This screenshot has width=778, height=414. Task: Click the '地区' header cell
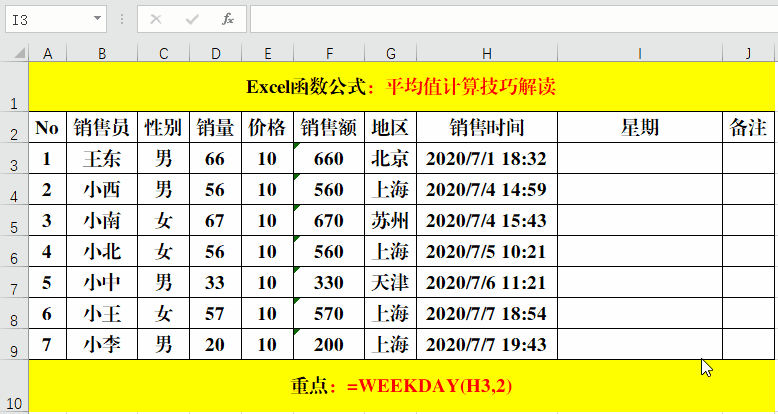click(390, 127)
